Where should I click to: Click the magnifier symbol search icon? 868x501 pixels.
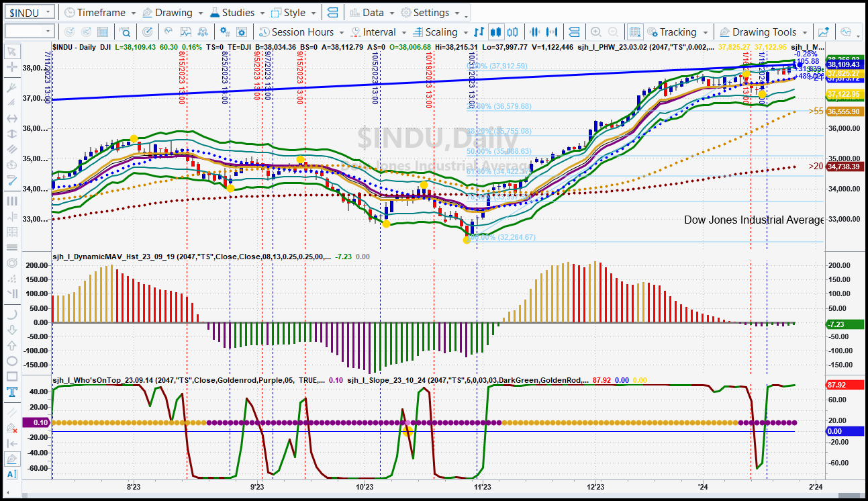pyautogui.click(x=126, y=32)
